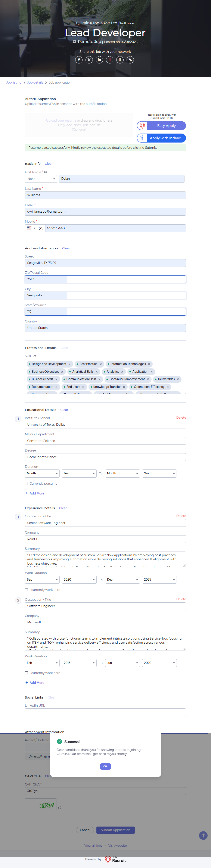211x868 pixels.
Task: Open the 'Sep' start month dropdown
Action: click(42, 580)
